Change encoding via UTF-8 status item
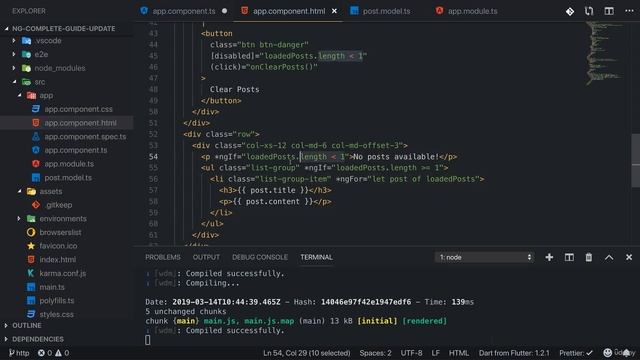Viewport: 640px width, 360px height. (x=411, y=353)
